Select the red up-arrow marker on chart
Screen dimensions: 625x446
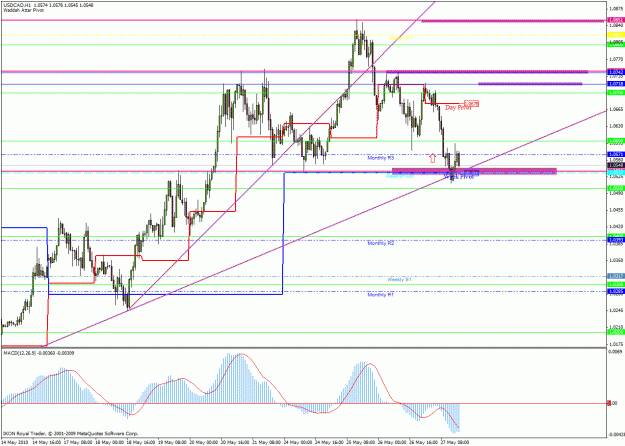(432, 158)
